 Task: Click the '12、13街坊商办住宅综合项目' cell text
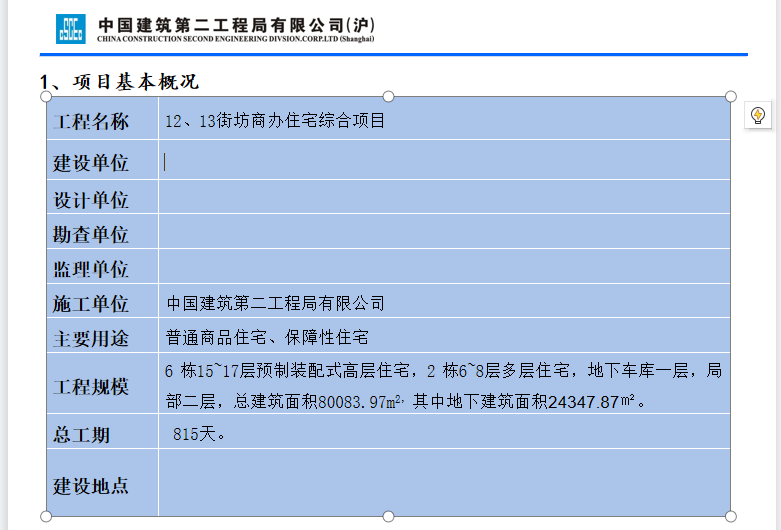pos(275,121)
